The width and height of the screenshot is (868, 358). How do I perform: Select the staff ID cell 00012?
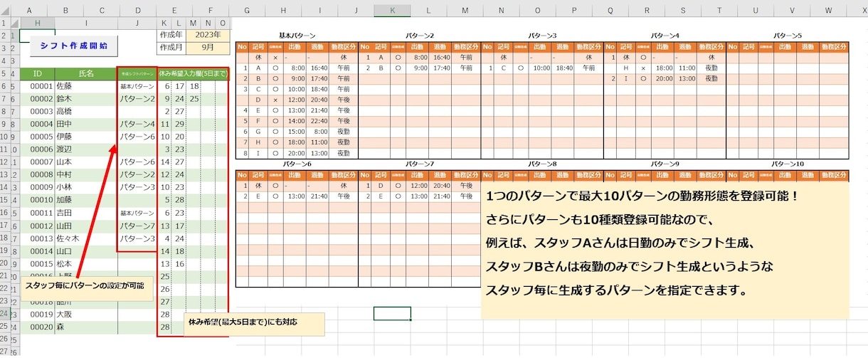tap(37, 226)
